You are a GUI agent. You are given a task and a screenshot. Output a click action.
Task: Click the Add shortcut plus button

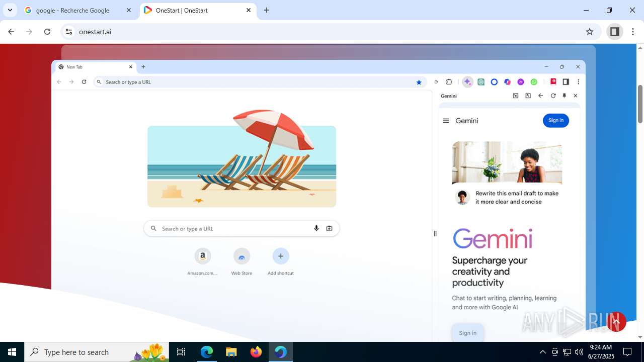(x=281, y=256)
